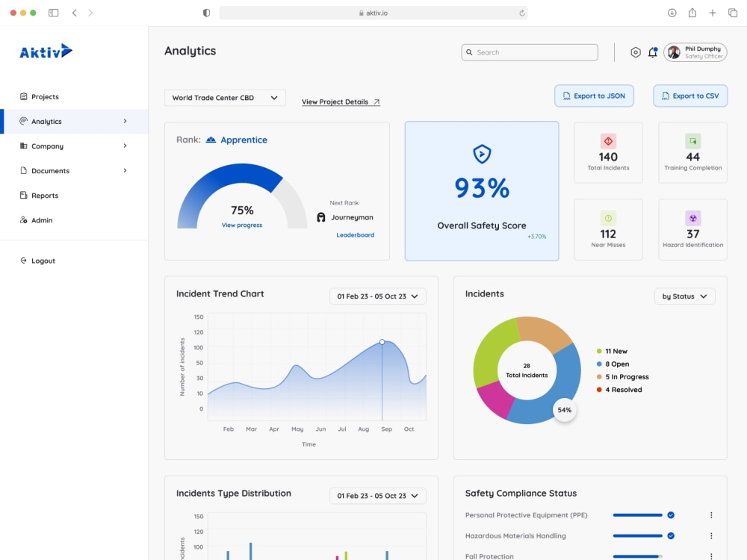
Task: Expand the Company submenu chevron
Action: pos(125,146)
